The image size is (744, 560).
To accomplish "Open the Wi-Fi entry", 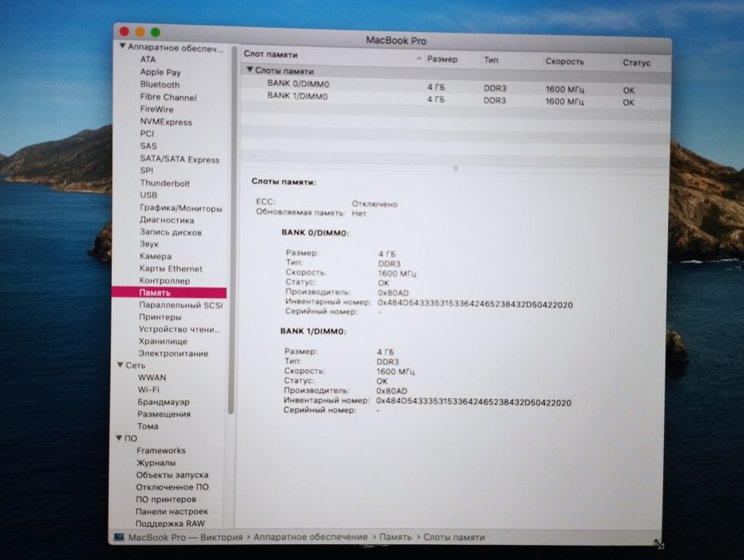I will (x=148, y=389).
